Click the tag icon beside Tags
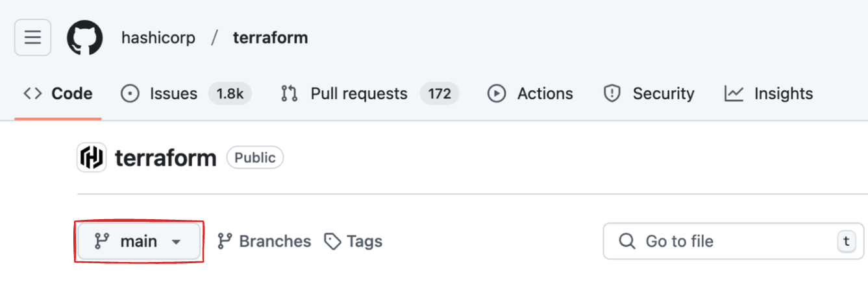 pyautogui.click(x=333, y=242)
